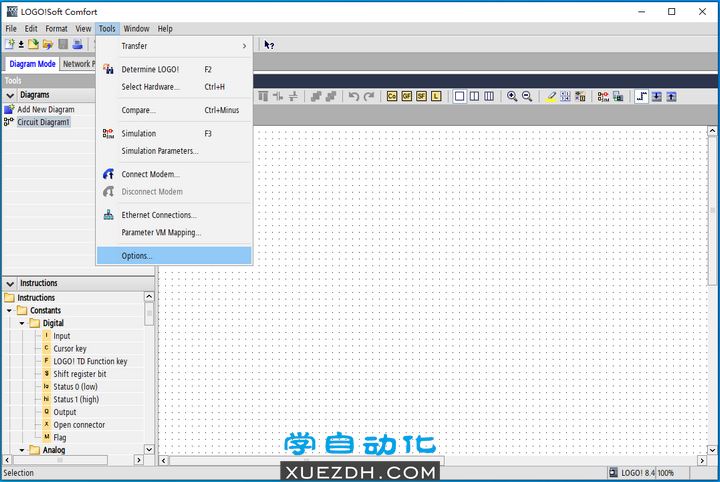Screen dimensions: 720x482
Task: Click the Redo arrow in diagram toolbar
Action: click(x=369, y=96)
